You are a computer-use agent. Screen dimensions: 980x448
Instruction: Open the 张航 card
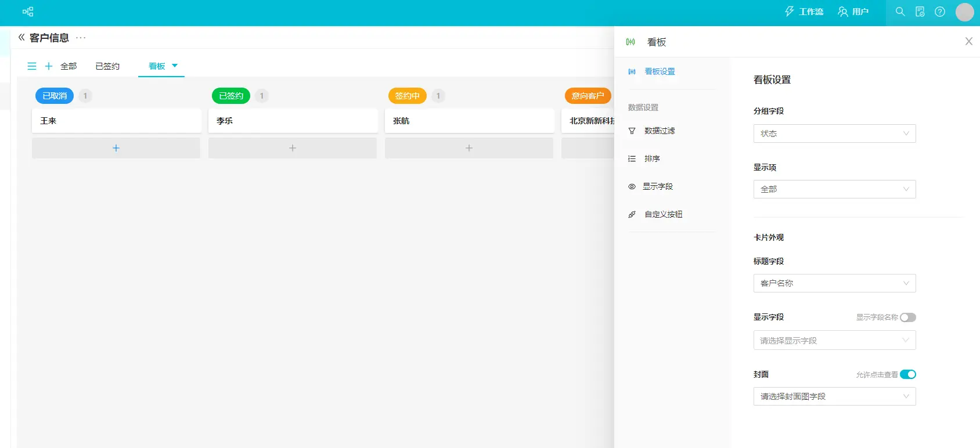coord(470,121)
